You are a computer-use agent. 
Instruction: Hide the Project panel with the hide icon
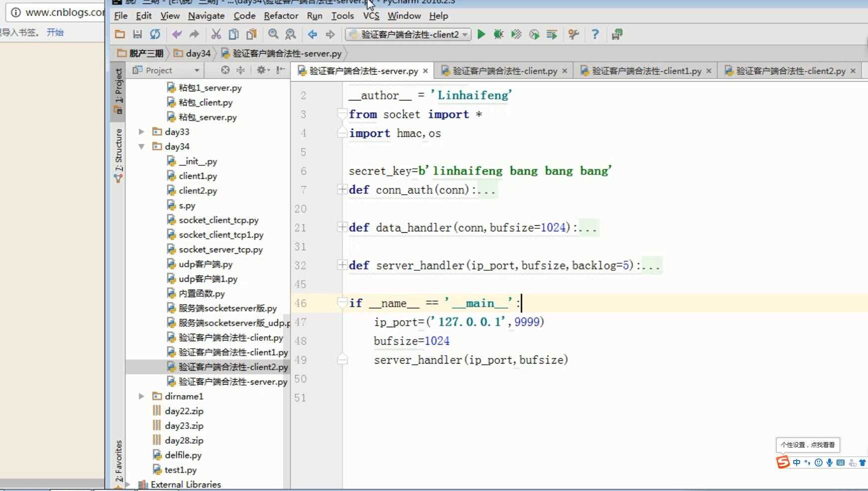coord(281,70)
